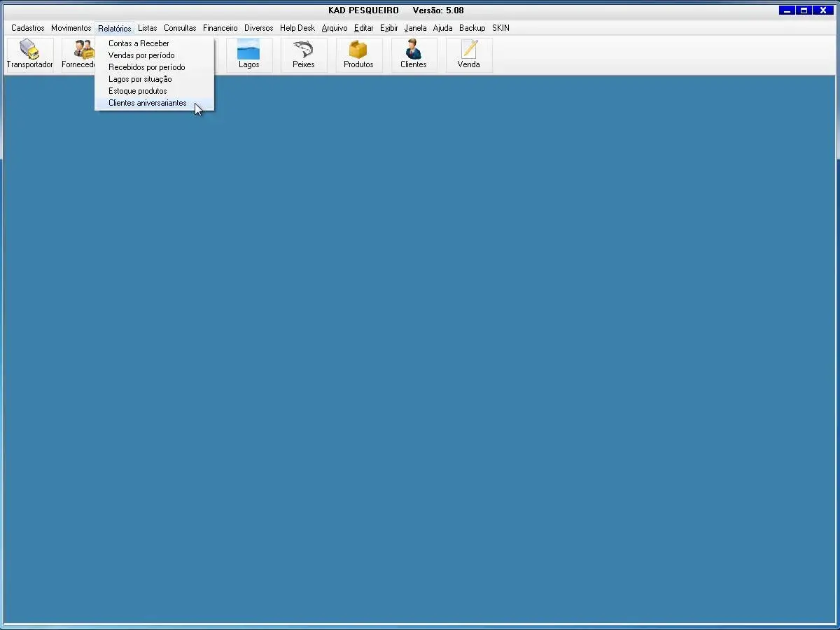
Task: Open the Consultas menu
Action: click(x=180, y=28)
